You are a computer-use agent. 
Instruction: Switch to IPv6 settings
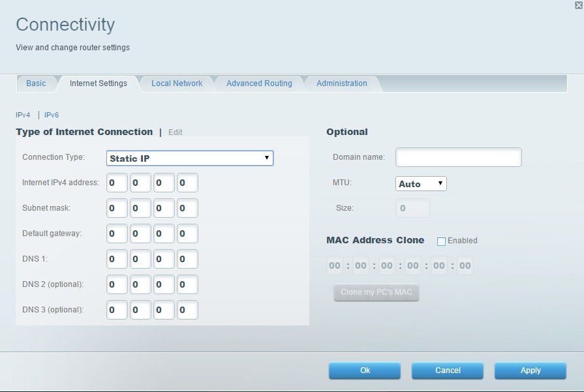[51, 115]
